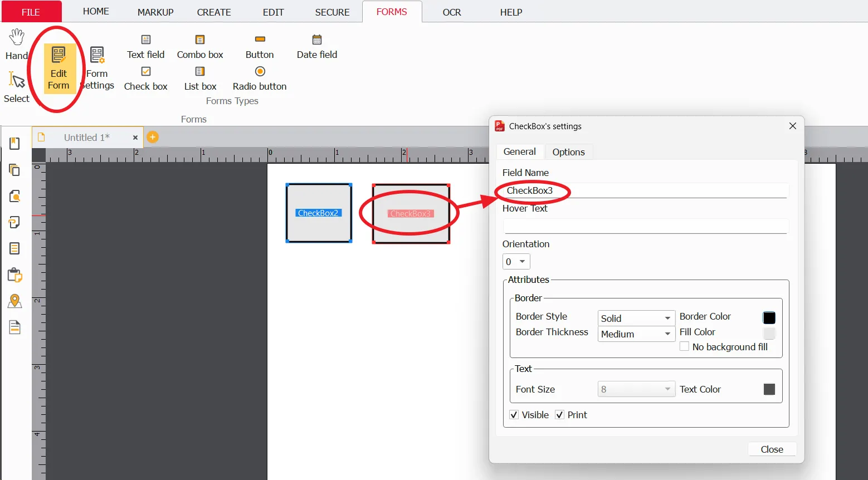This screenshot has height=480, width=868.
Task: Open the HELP ribbon tab
Action: [511, 12]
